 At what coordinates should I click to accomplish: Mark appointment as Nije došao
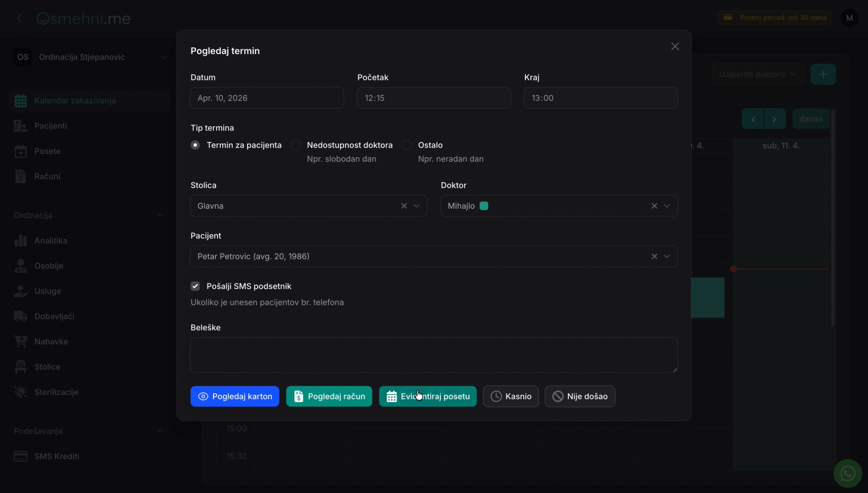coord(580,396)
